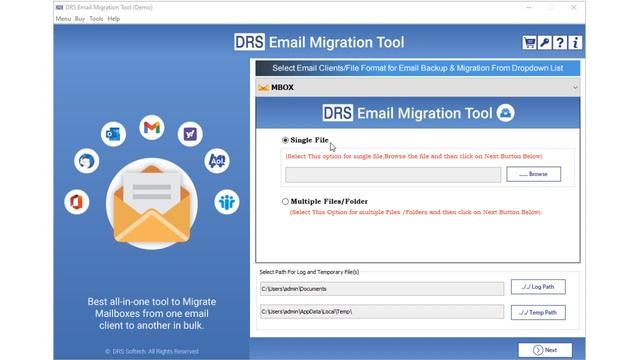Open the Help menu
The width and height of the screenshot is (640, 360).
[x=113, y=19]
